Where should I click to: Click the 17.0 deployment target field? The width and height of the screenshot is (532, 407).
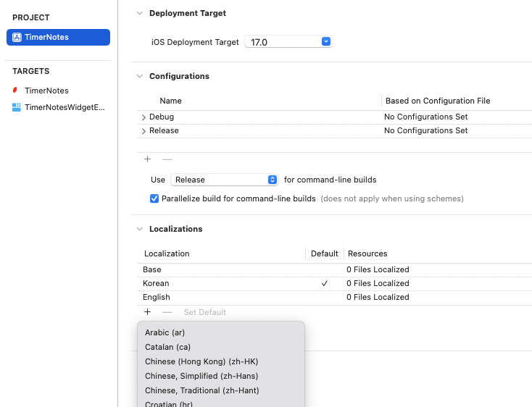[288, 42]
